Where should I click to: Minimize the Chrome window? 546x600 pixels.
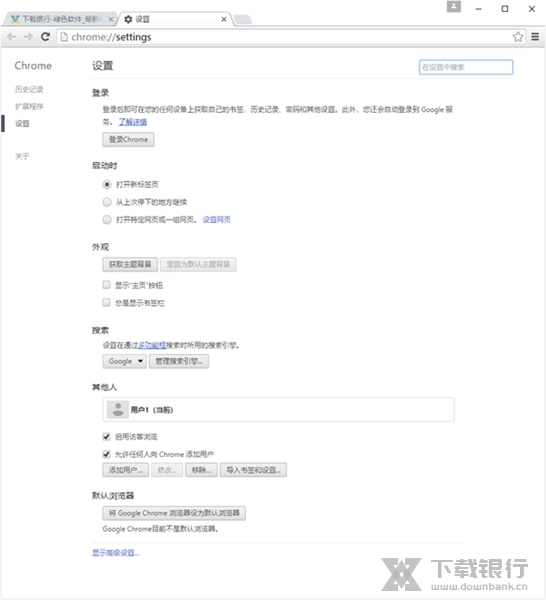tap(479, 8)
